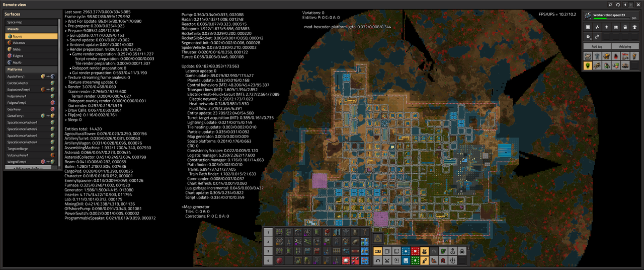Image resolution: width=644 pixels, height=270 pixels.
Task: Click the reset/refresh arrow icon in header
Action: (618, 5)
